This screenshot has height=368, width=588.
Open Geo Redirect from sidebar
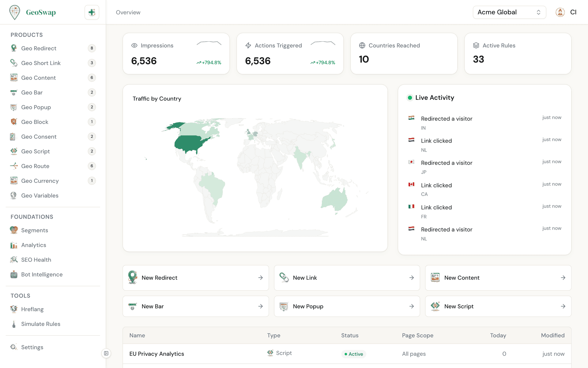pyautogui.click(x=39, y=48)
